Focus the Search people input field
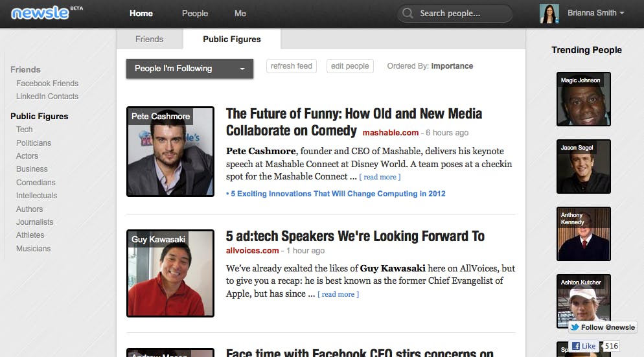Screen dimensions: 644x357 (455, 14)
